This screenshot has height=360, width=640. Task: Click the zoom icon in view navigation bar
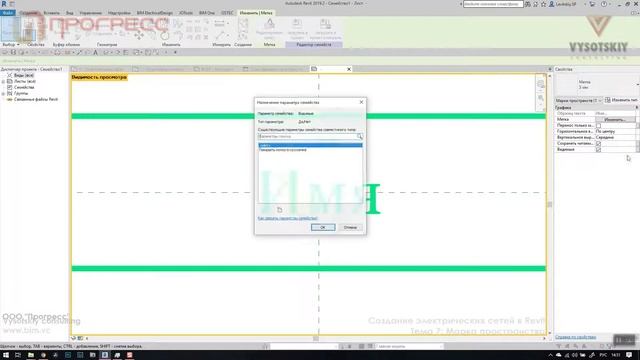(x=541, y=98)
